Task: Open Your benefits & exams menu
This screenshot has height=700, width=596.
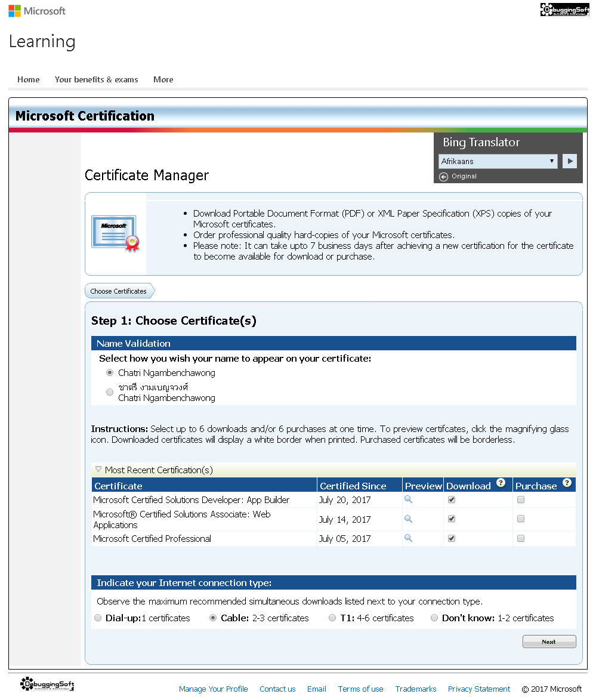Action: point(97,79)
